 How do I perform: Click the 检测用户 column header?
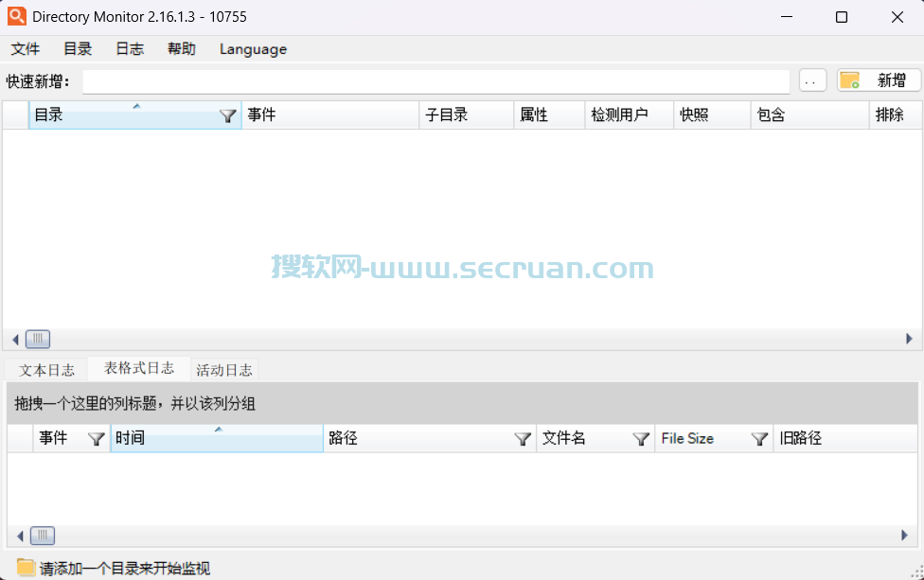(x=629, y=114)
